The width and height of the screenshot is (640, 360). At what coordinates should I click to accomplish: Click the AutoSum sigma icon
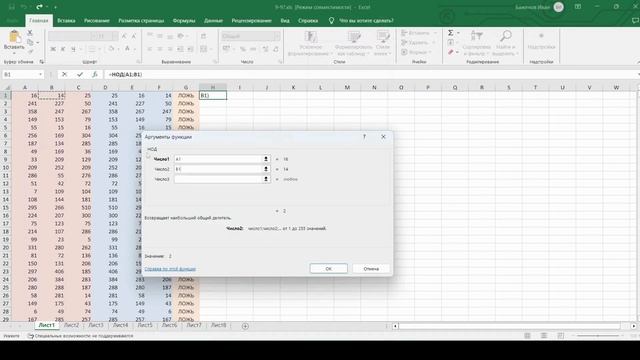pos(451,33)
